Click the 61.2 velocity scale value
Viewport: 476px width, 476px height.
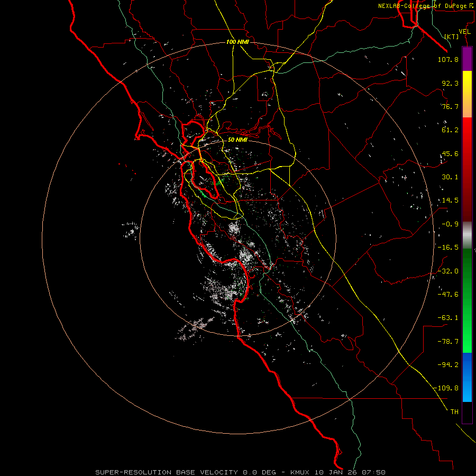click(x=450, y=130)
